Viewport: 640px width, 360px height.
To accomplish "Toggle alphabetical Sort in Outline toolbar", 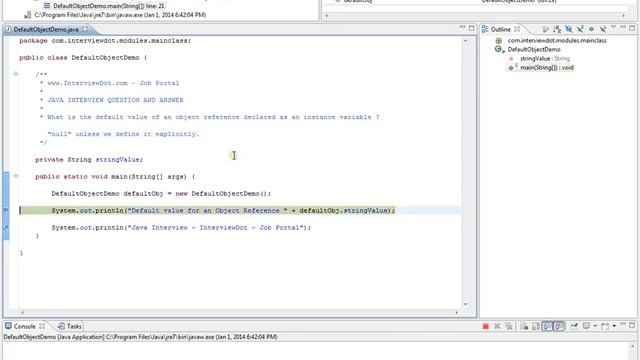I will pyautogui.click(x=557, y=29).
